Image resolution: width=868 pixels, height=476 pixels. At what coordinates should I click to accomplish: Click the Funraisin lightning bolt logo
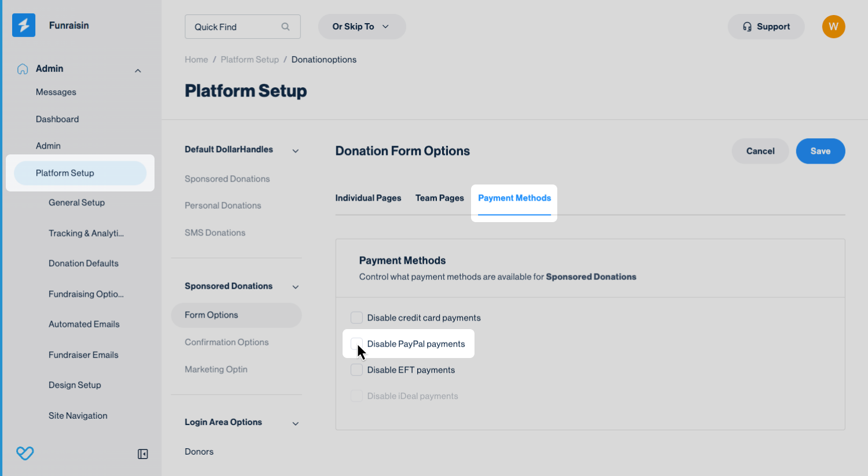[x=24, y=25]
